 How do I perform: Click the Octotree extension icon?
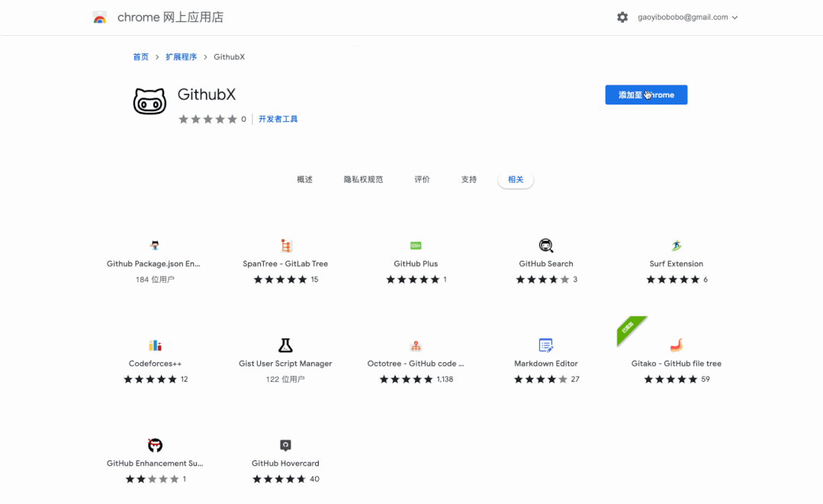click(x=416, y=345)
